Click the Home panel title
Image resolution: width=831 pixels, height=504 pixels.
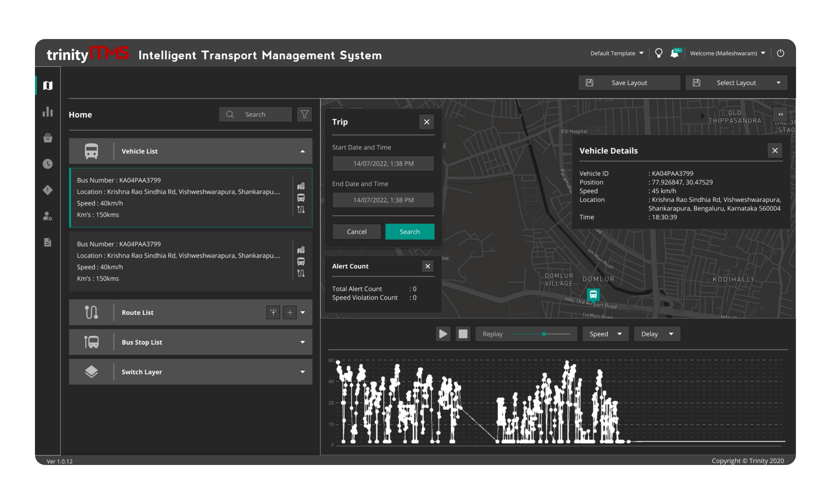(x=80, y=115)
